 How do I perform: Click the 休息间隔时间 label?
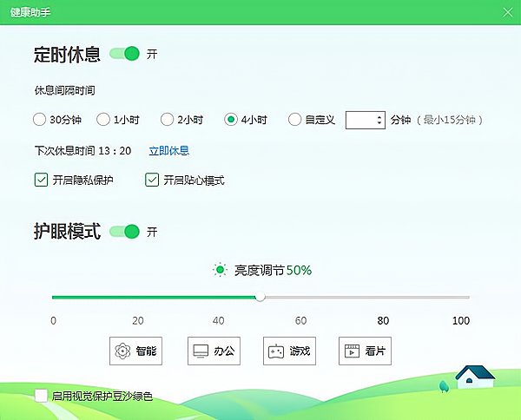pos(65,90)
